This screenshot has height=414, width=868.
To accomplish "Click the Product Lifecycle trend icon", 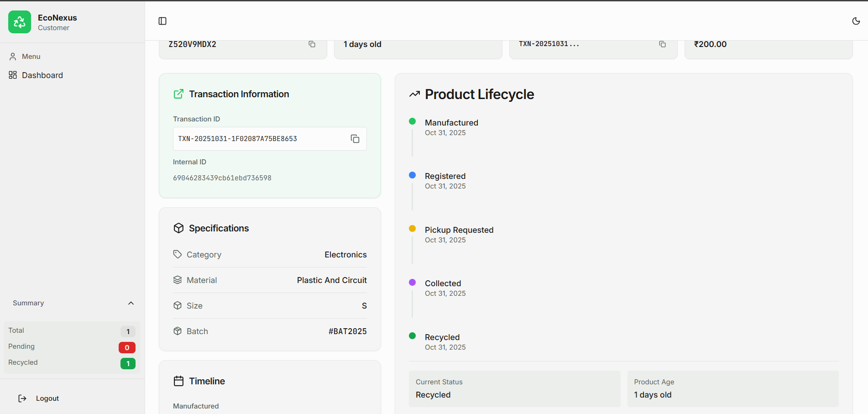I will pos(414,94).
